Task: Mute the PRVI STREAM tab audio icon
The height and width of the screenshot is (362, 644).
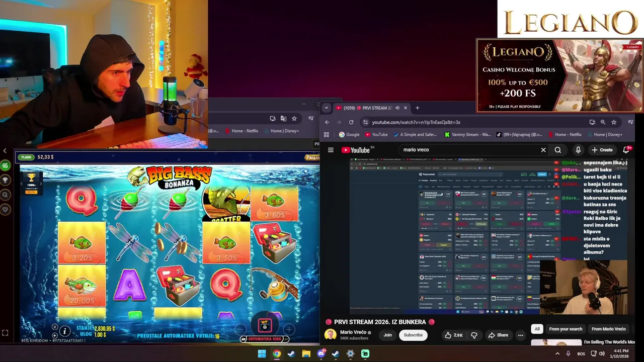Action: [x=397, y=108]
